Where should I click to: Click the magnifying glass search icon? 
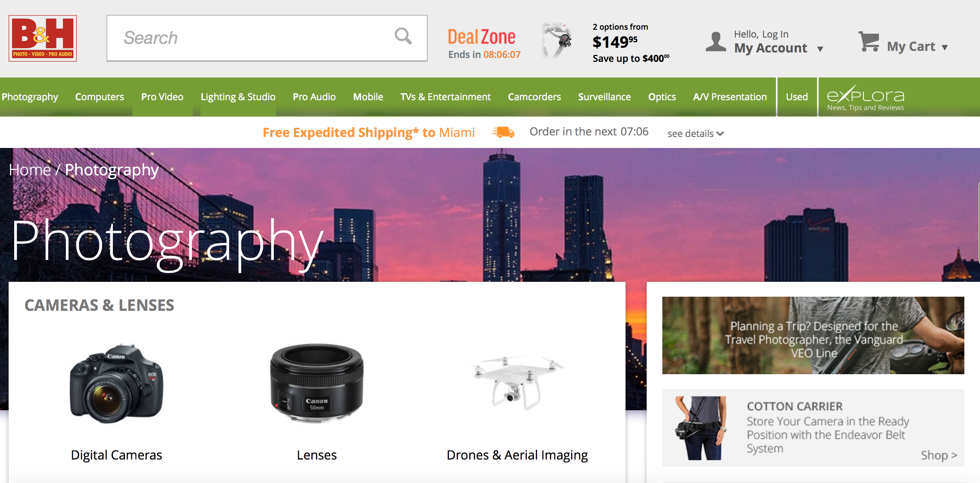(403, 36)
